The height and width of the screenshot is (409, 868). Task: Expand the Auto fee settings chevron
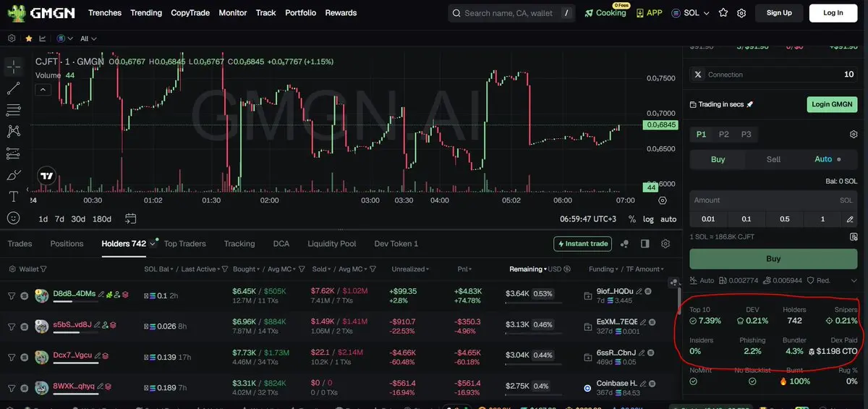pos(854,281)
